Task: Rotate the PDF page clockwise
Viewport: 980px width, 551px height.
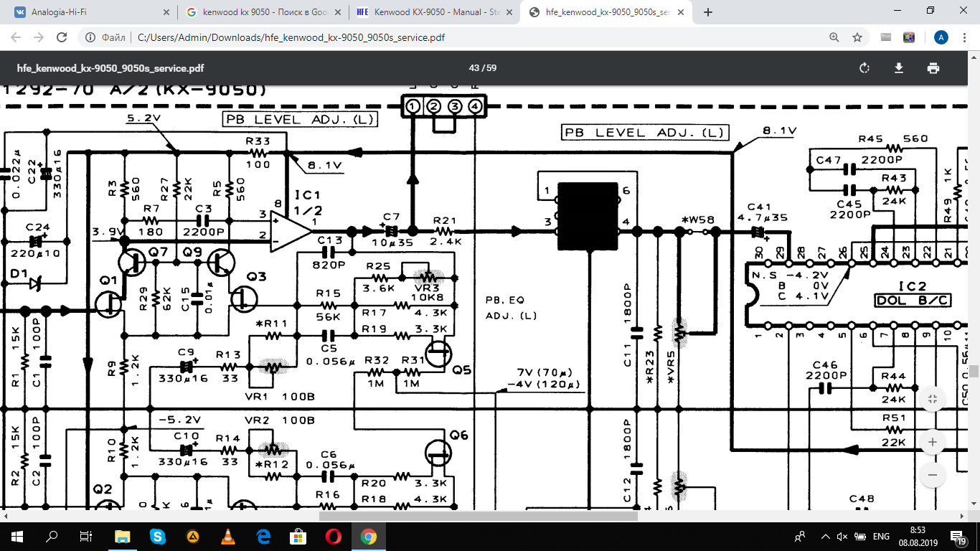Action: point(864,68)
